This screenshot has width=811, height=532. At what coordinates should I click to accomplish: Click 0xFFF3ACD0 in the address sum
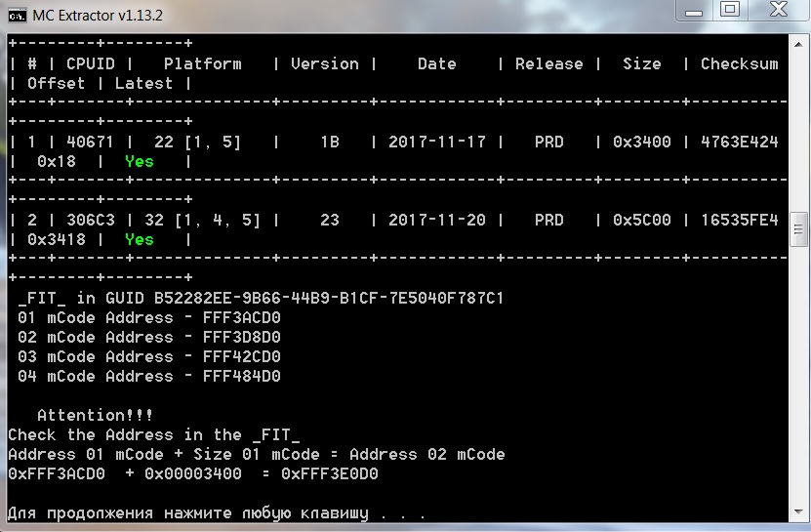(x=57, y=474)
